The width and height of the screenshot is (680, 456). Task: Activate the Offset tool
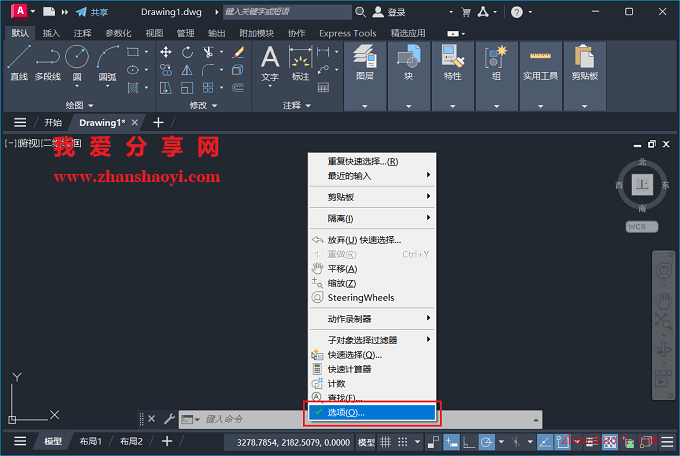(238, 88)
